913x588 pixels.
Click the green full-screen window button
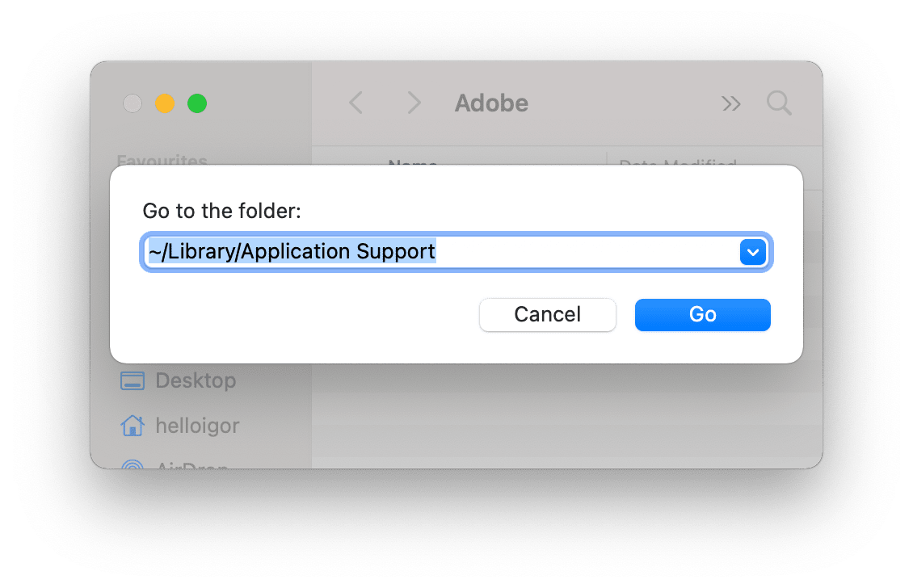197,103
